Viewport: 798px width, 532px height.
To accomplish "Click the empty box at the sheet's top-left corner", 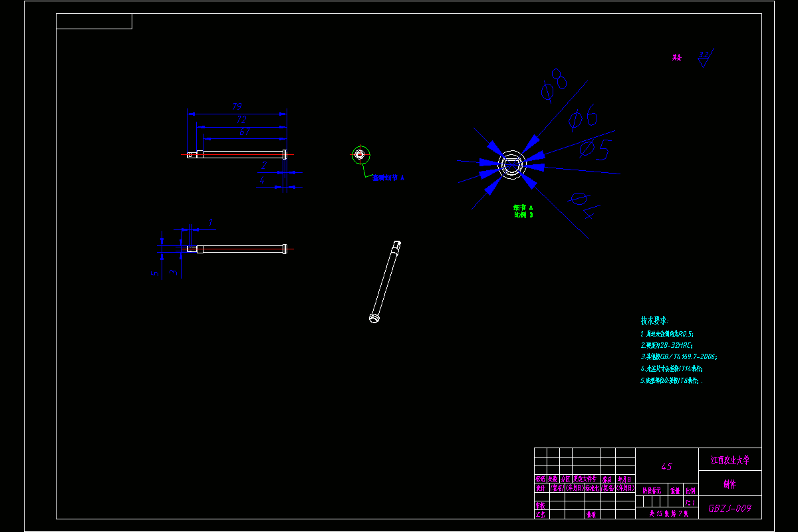I will [x=94, y=21].
